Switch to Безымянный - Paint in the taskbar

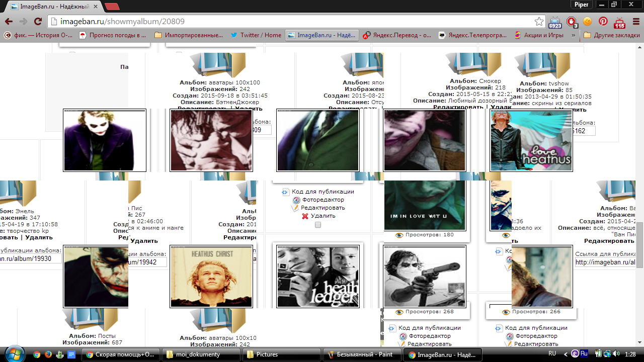(x=362, y=354)
